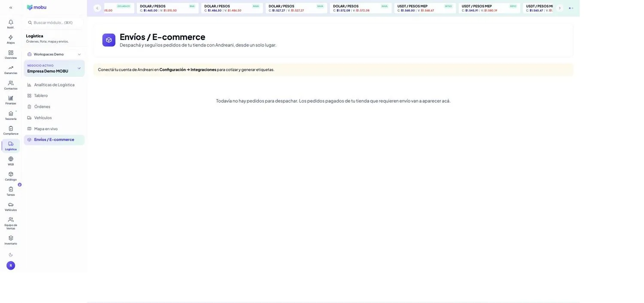This screenshot has width=644, height=303.
Task: Click the USDT / PESOS MEP RIPIO card
Action: (489, 8)
